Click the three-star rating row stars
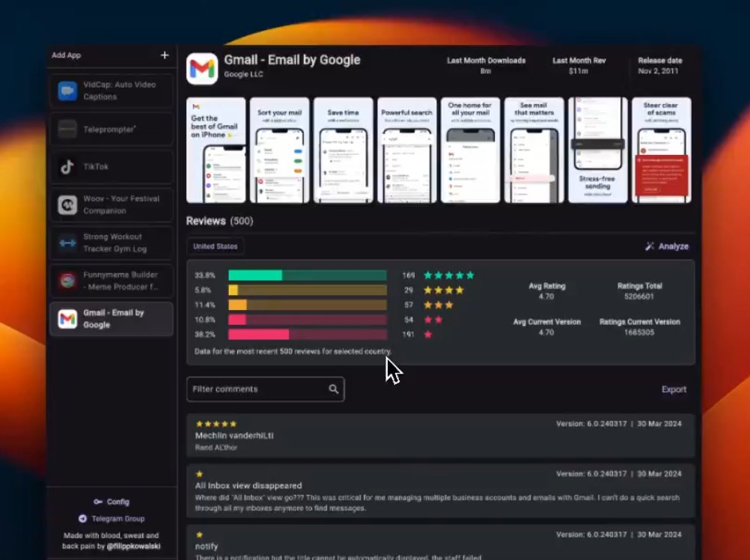The width and height of the screenshot is (750, 560). click(438, 305)
